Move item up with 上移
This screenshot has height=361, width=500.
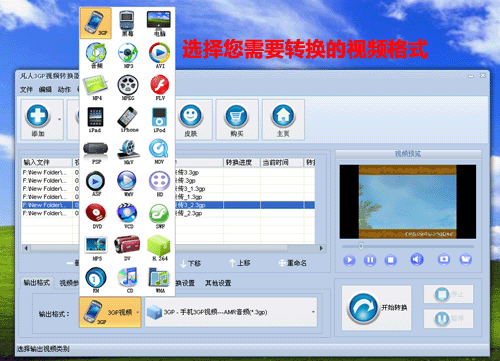click(240, 263)
